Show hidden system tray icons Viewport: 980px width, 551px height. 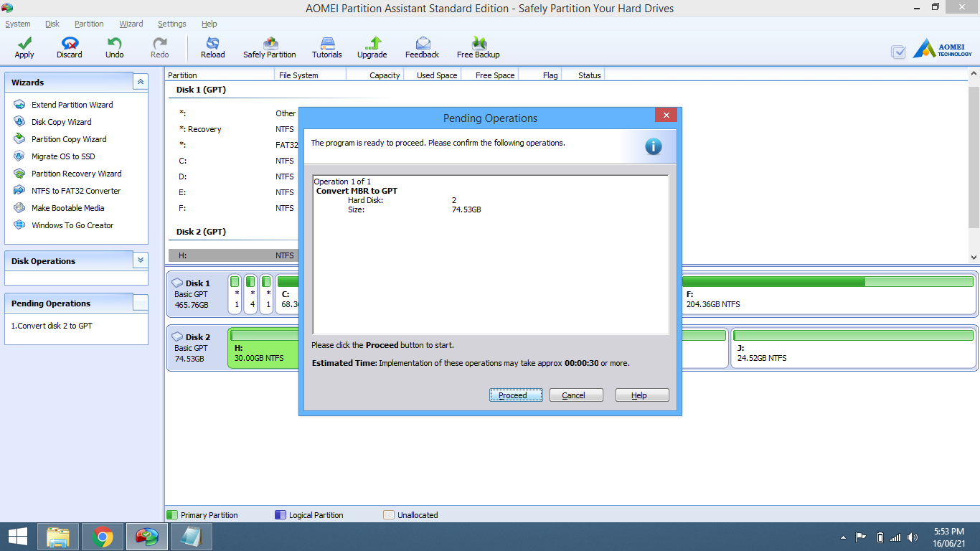843,537
